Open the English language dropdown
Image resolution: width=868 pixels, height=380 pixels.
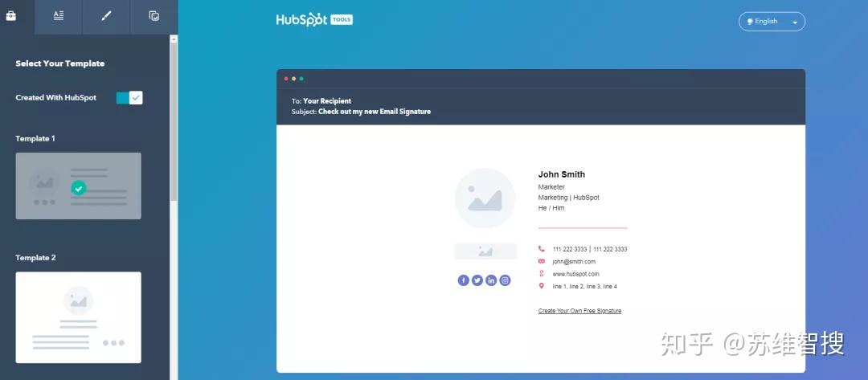pyautogui.click(x=772, y=22)
